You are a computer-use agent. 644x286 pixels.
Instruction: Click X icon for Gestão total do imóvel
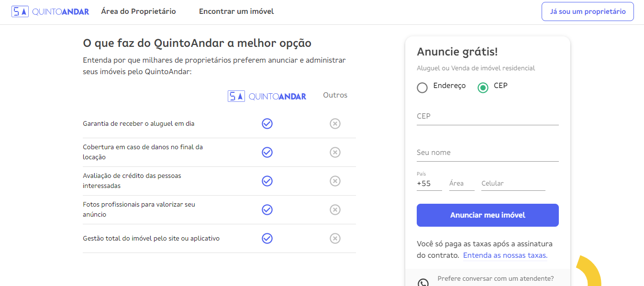point(335,238)
